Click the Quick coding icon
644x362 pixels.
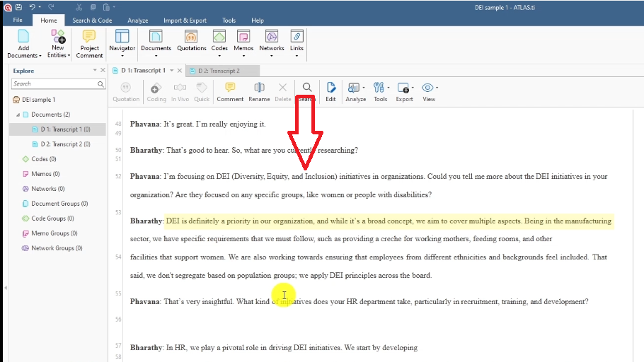click(202, 88)
